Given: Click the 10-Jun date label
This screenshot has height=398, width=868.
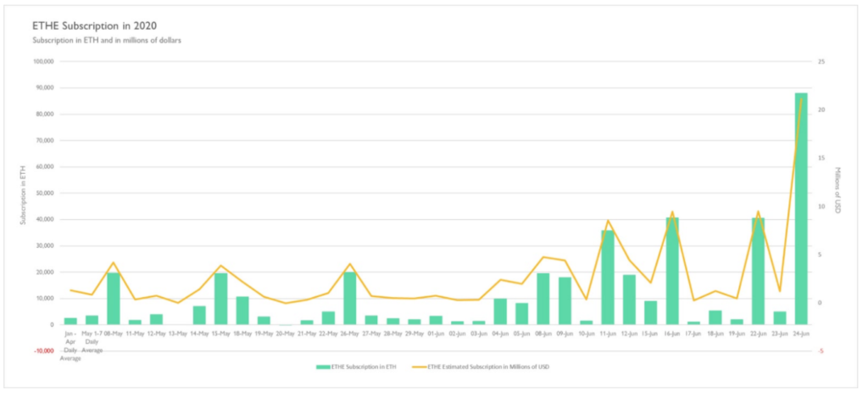Looking at the screenshot, I should tap(587, 334).
